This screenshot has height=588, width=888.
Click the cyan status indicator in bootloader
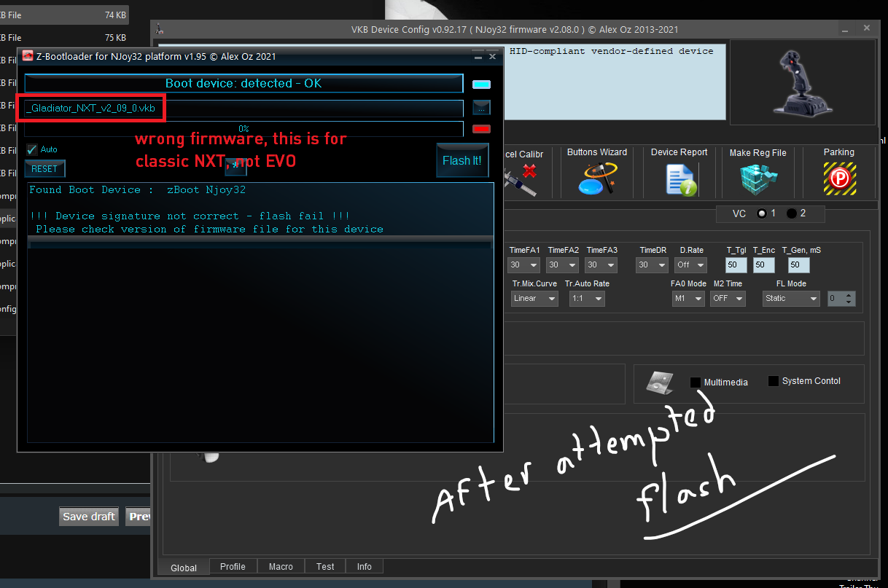coord(481,84)
